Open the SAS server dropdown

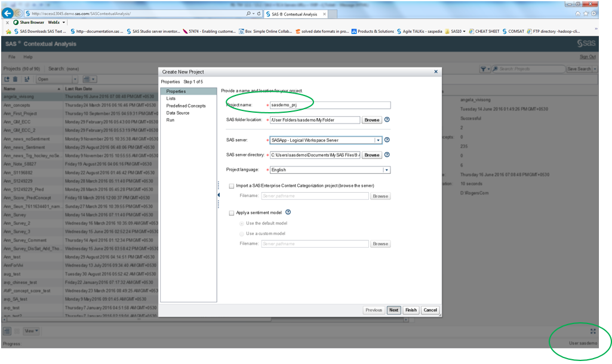click(x=378, y=140)
